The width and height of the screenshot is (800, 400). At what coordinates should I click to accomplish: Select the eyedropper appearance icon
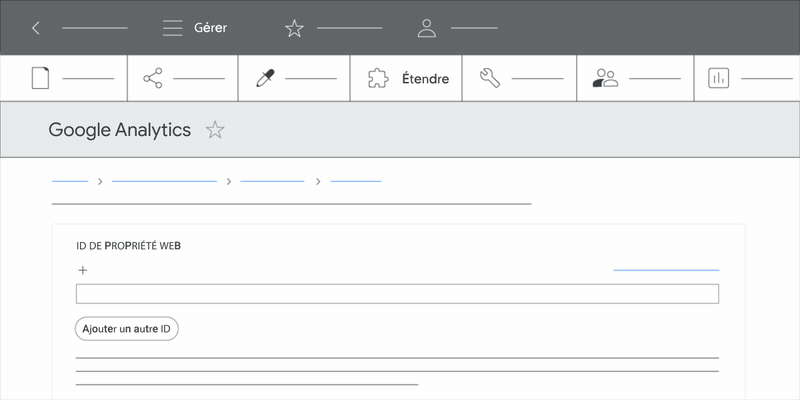coord(265,79)
